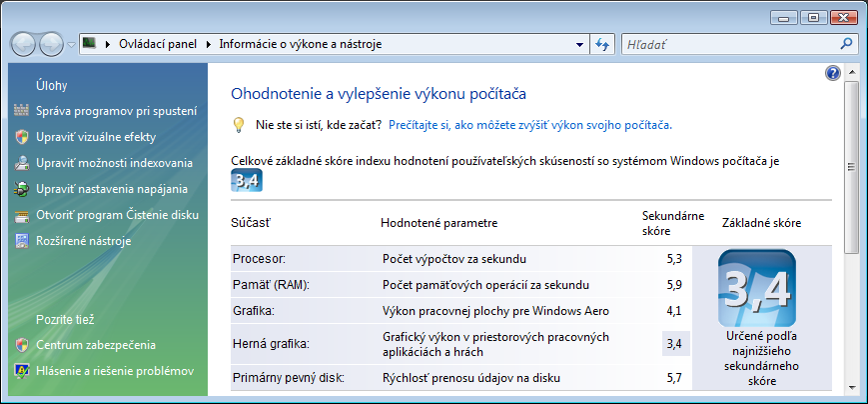Click the vertical scrollbar thumb
Screen dimensions: 868x404
click(x=852, y=166)
